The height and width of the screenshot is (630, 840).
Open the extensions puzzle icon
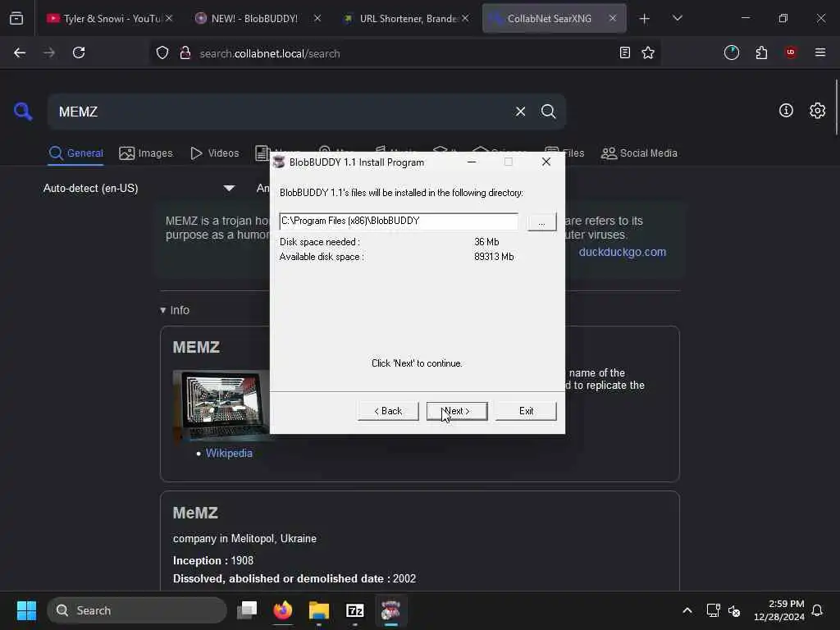click(x=761, y=53)
